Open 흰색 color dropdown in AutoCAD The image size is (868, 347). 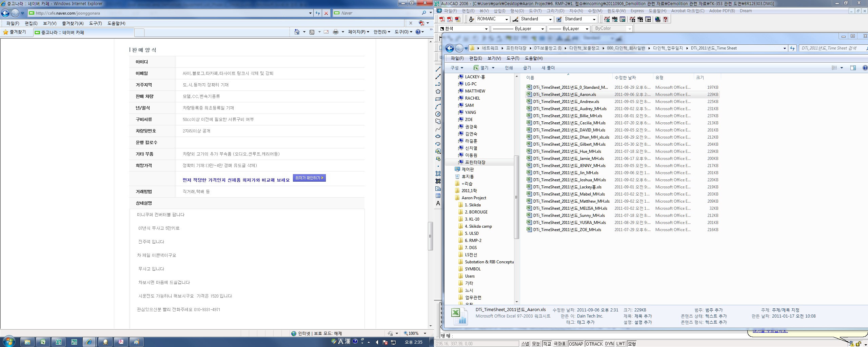click(x=486, y=29)
